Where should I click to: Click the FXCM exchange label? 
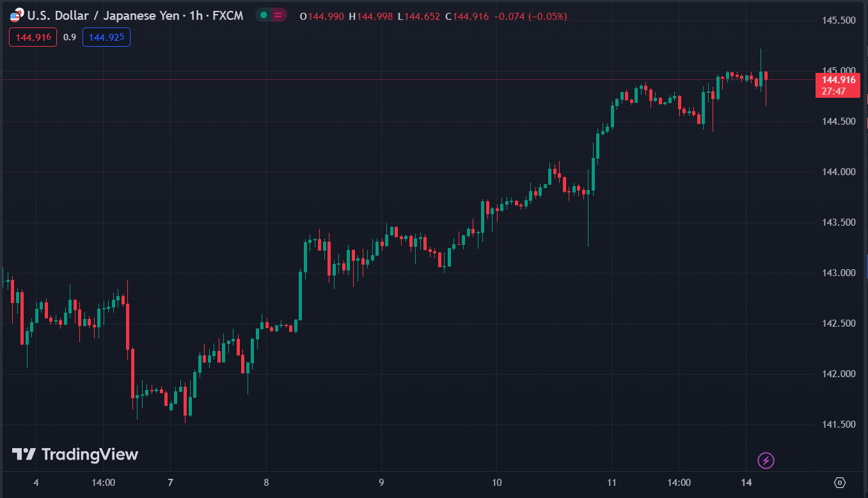pyautogui.click(x=228, y=15)
